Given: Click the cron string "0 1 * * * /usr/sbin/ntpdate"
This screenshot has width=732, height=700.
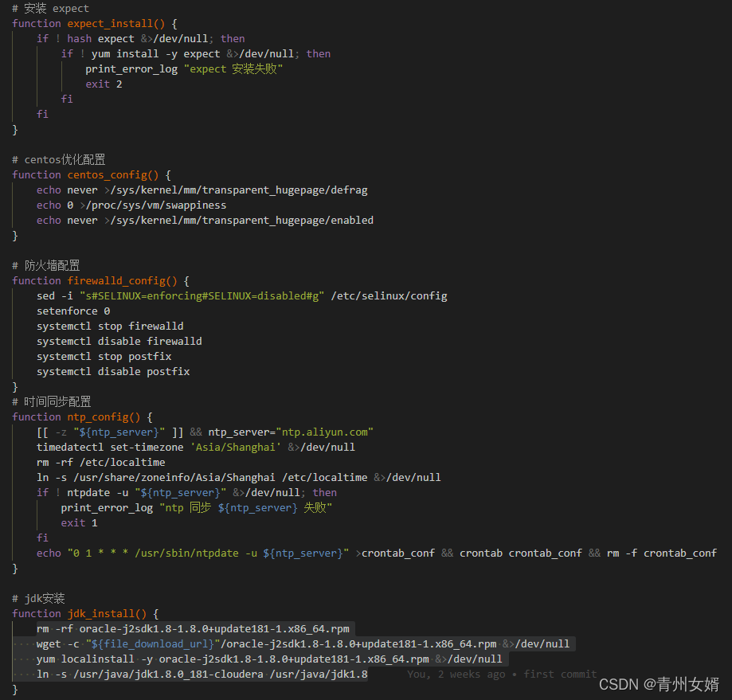Looking at the screenshot, I should pos(208,553).
